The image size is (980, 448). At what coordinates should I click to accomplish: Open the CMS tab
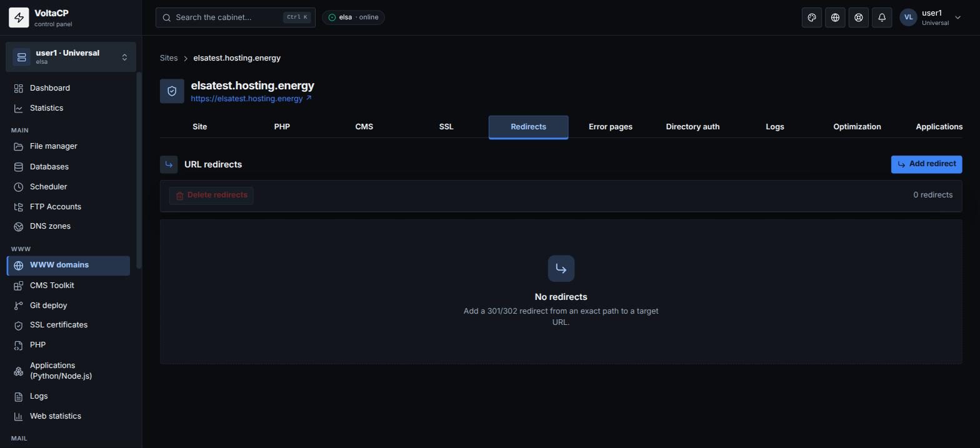coord(364,127)
